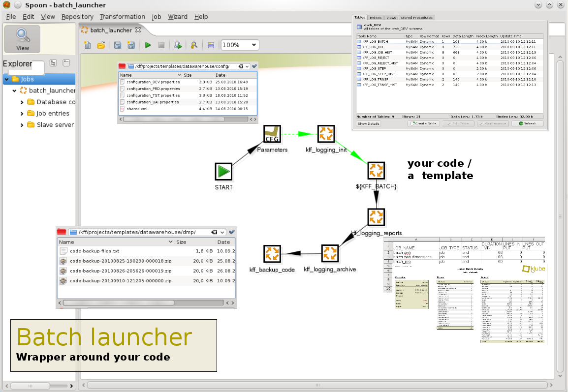Image resolution: width=568 pixels, height=392 pixels.
Task: Clear the config folder path field
Action: tap(241, 66)
